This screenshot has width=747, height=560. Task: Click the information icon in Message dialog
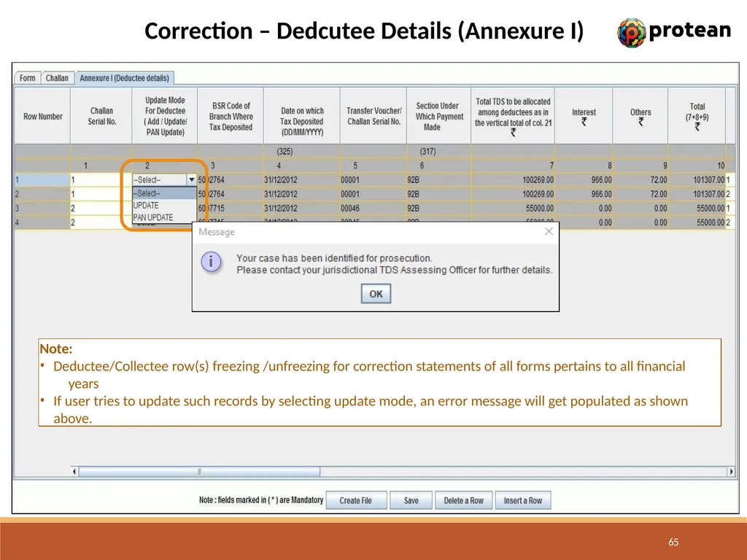point(211,262)
